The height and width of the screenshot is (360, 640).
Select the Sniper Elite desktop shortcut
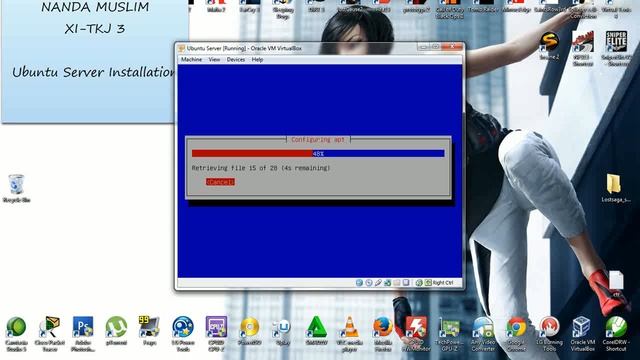[616, 48]
